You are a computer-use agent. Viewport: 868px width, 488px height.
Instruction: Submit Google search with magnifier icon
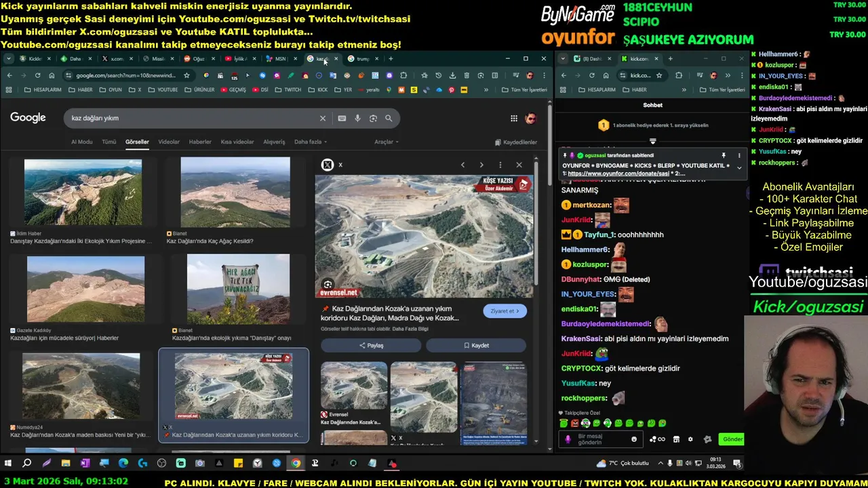click(x=389, y=118)
